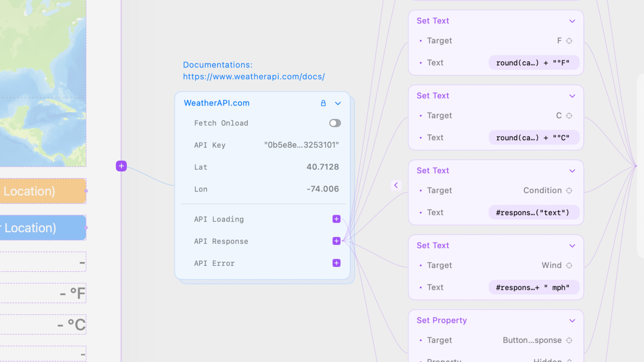The image size is (644, 362).
Task: Click the left arrow collapse button
Action: 396,185
